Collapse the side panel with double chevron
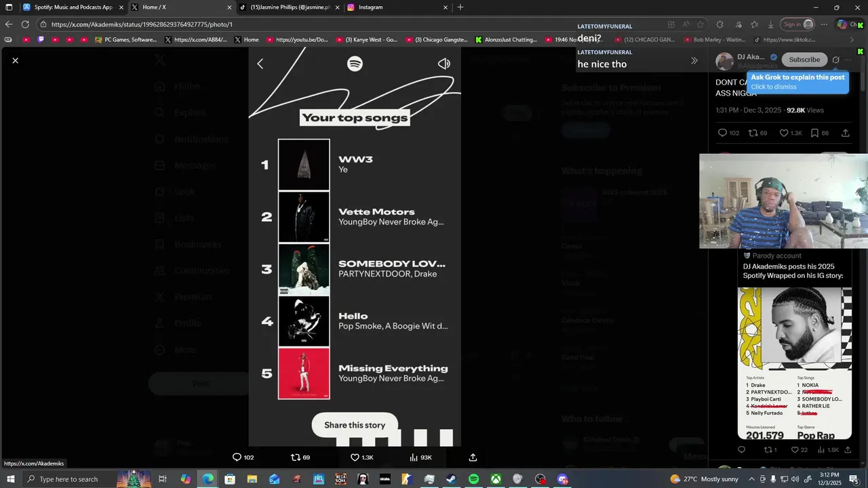Viewport: 868px width, 488px height. pyautogui.click(x=694, y=60)
